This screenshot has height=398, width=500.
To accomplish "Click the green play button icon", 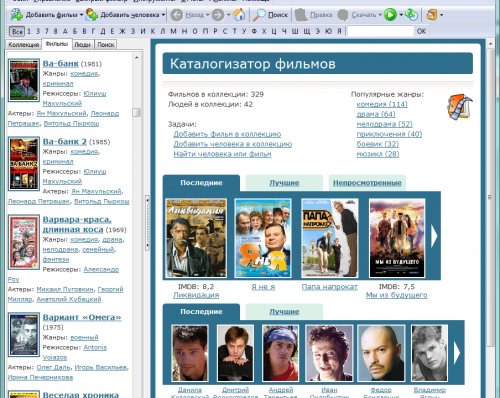I will [390, 15].
